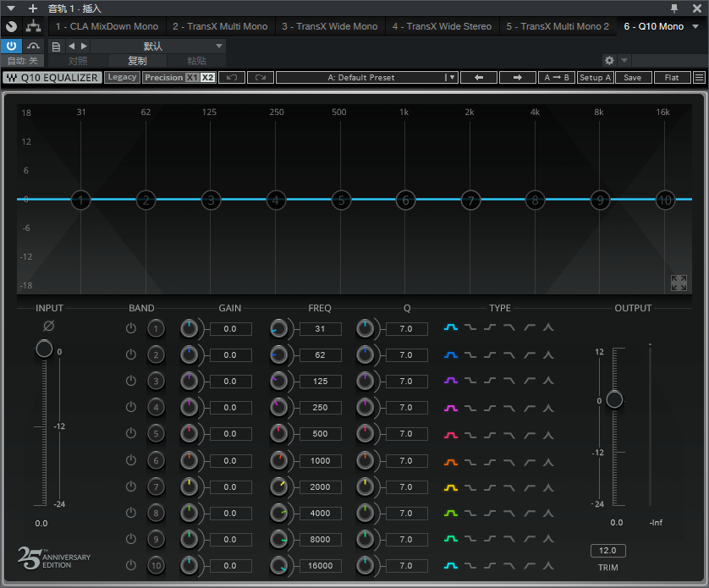Enable band 5 power button
The image size is (709, 588).
click(131, 433)
